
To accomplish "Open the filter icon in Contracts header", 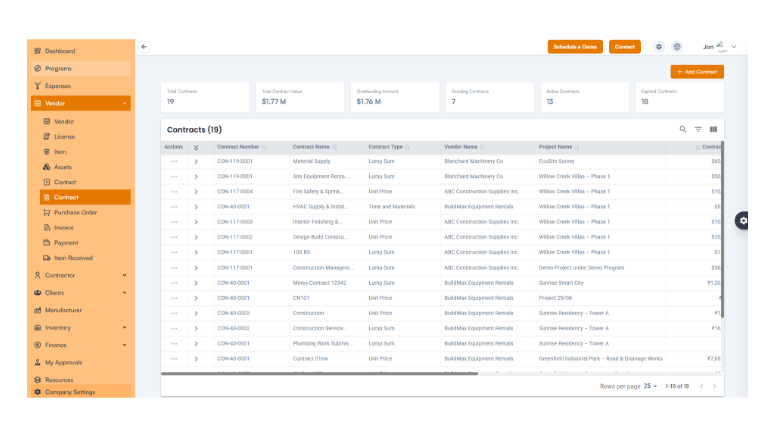I will (698, 129).
